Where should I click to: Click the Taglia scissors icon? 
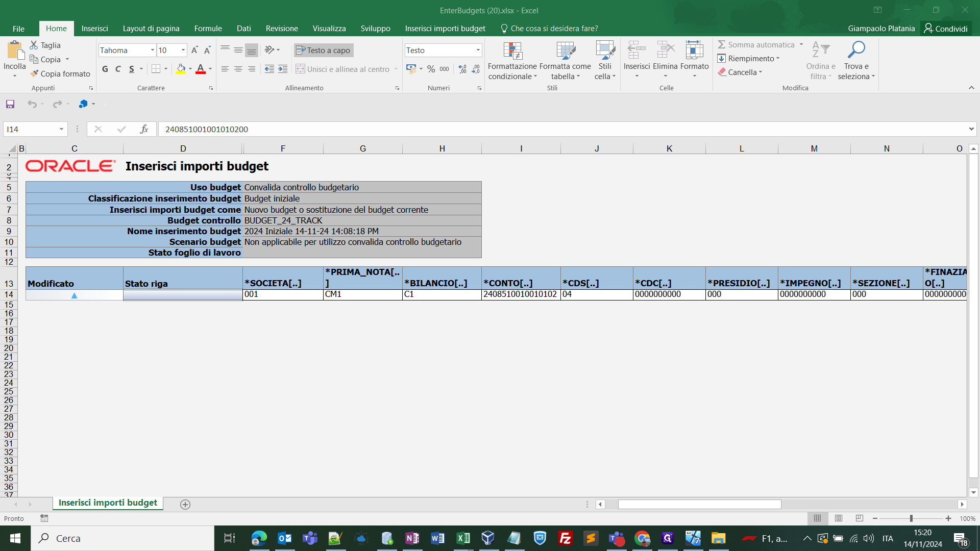pyautogui.click(x=34, y=45)
